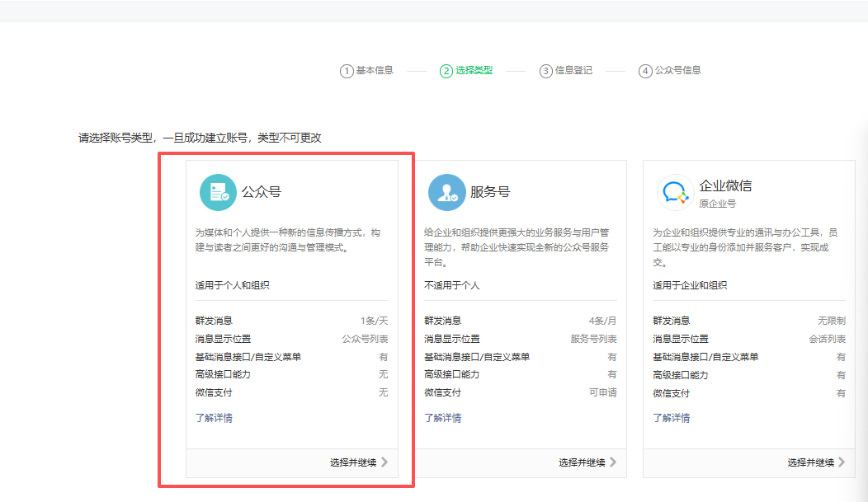Viewport: 868px width, 502px height.
Task: Click the circled number 1 step indicator
Action: (347, 71)
